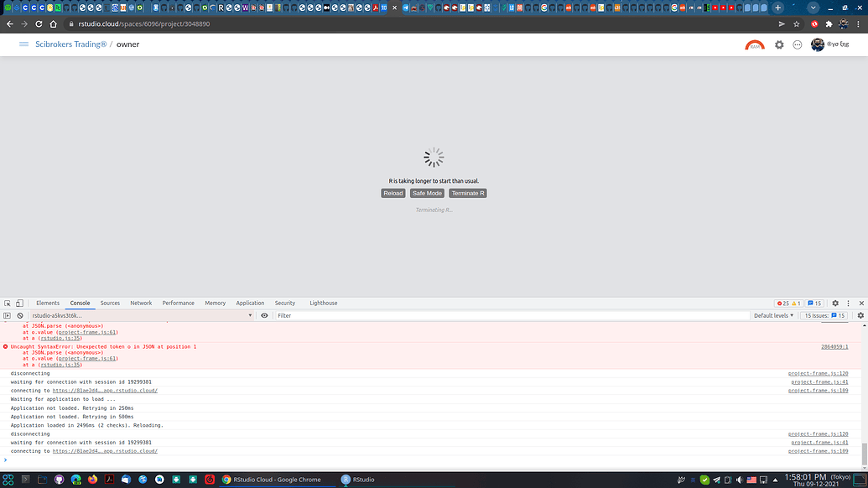
Task: Open console settings gear beside issues
Action: tap(860, 315)
